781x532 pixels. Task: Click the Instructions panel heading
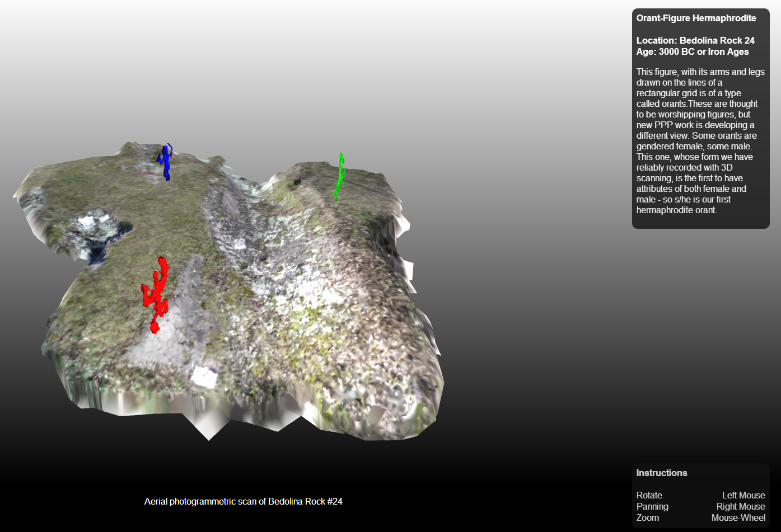click(x=661, y=473)
